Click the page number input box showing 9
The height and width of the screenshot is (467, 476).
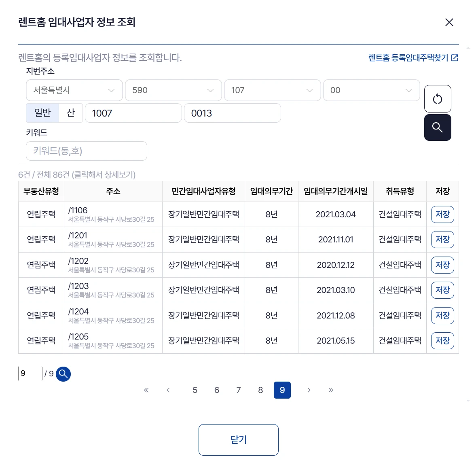pos(30,374)
